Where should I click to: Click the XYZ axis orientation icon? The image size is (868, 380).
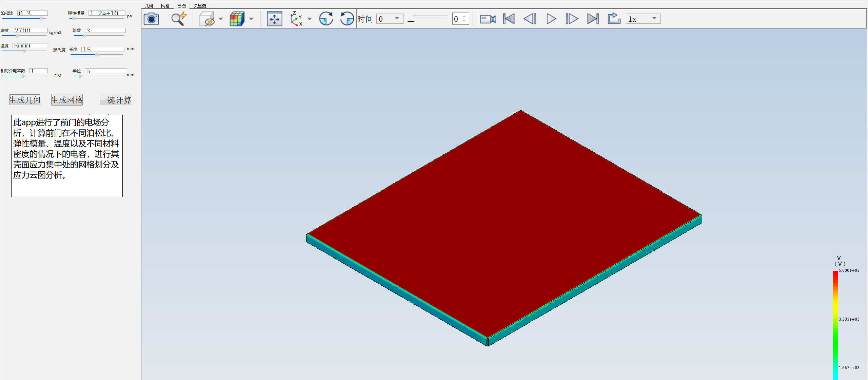tap(296, 19)
